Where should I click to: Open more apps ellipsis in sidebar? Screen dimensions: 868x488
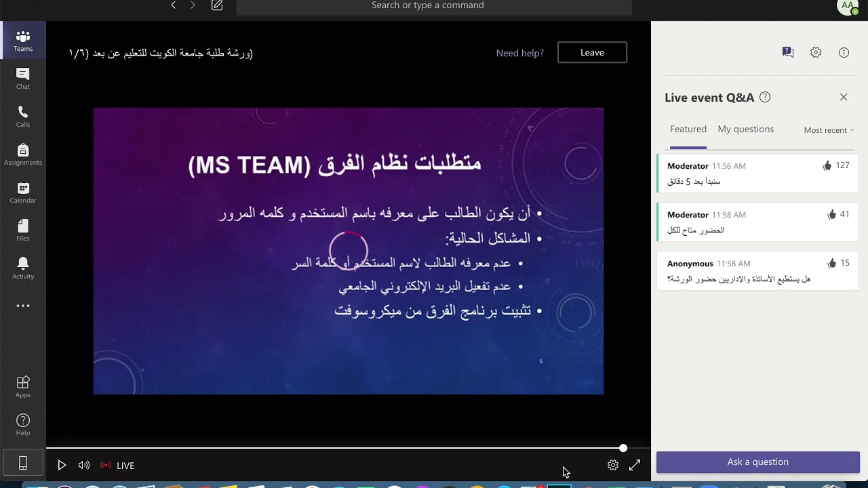pyautogui.click(x=23, y=306)
